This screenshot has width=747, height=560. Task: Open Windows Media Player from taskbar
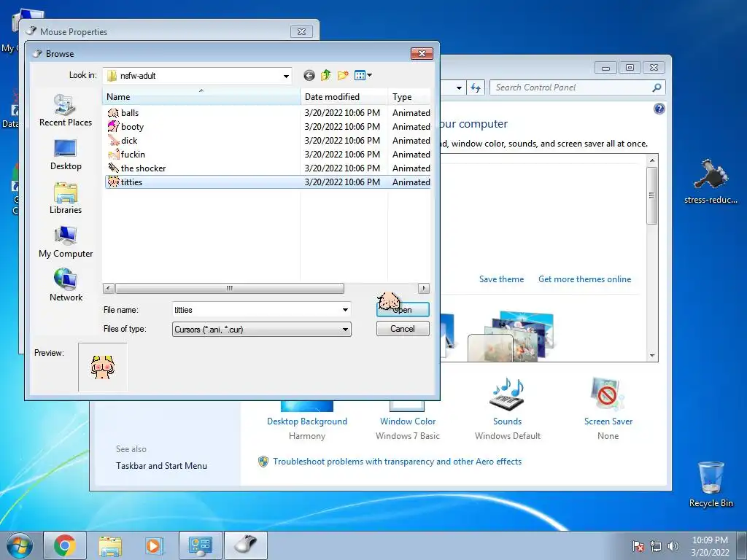(154, 545)
